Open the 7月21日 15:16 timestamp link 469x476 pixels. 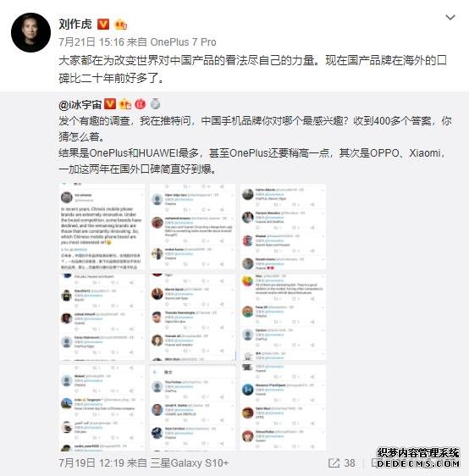tap(91, 42)
